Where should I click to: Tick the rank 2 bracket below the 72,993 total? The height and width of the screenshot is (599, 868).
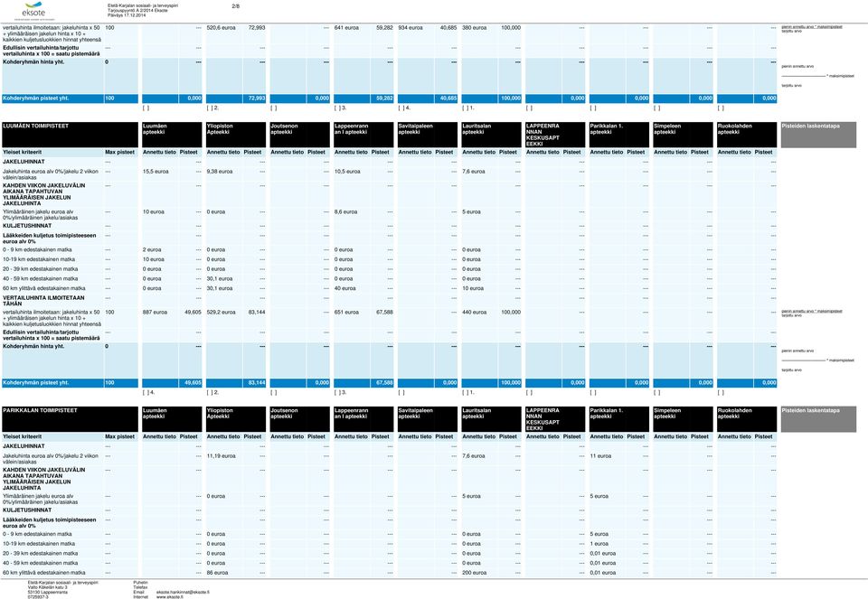213,108
